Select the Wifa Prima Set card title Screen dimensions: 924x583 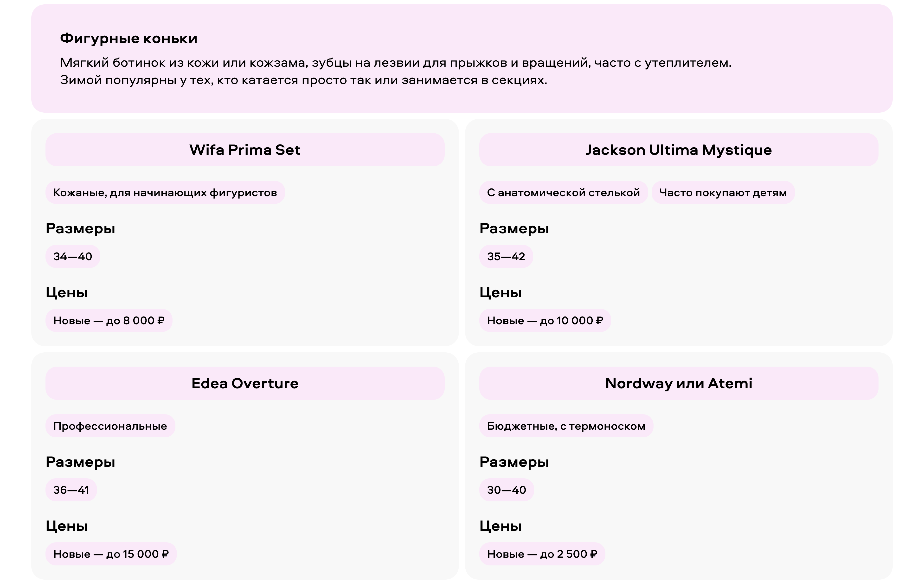click(x=245, y=150)
